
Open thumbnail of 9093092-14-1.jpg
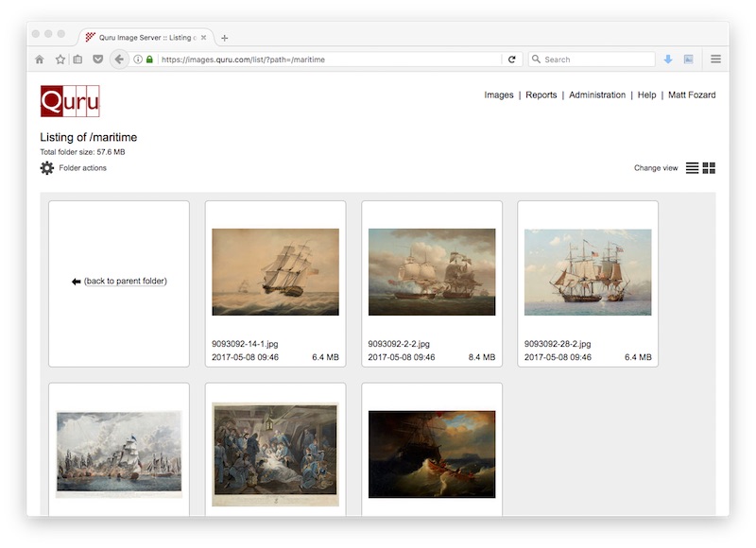coord(275,272)
